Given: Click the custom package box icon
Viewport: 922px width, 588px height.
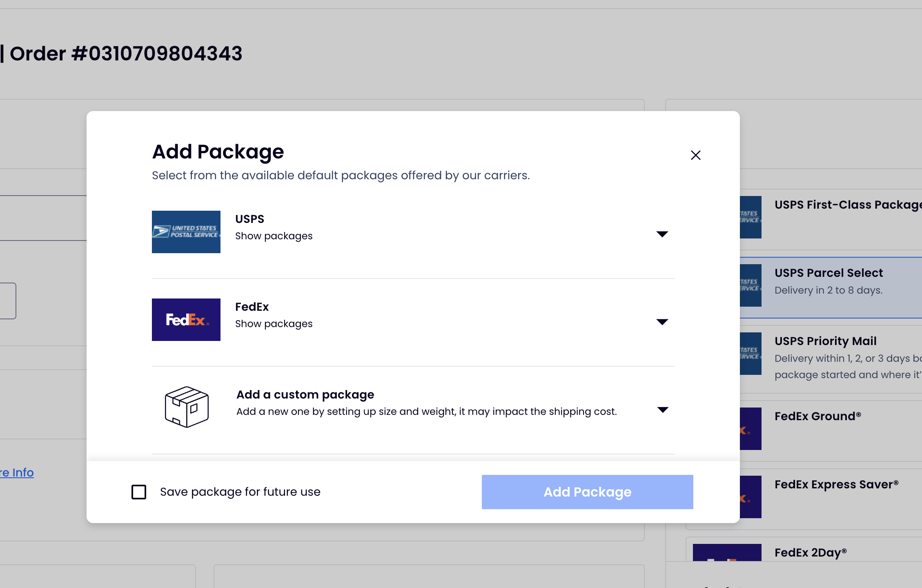Looking at the screenshot, I should click(x=187, y=407).
